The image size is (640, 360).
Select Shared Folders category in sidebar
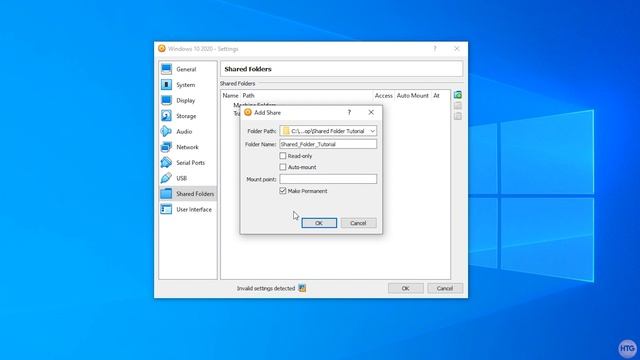(x=187, y=193)
